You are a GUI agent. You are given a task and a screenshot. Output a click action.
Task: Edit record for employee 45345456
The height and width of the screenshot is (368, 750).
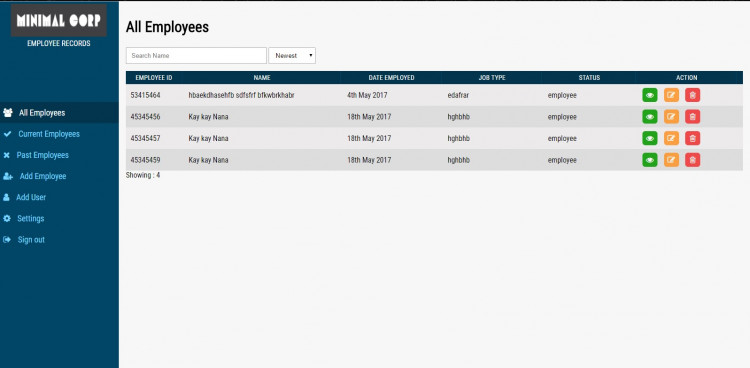coord(672,117)
